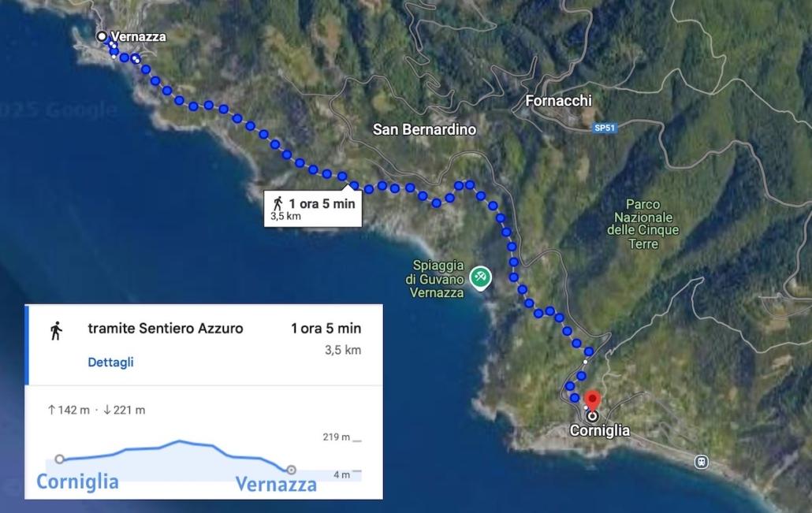812x513 pixels.
Task: Click the Fornacchi place label
Action: pyautogui.click(x=558, y=100)
